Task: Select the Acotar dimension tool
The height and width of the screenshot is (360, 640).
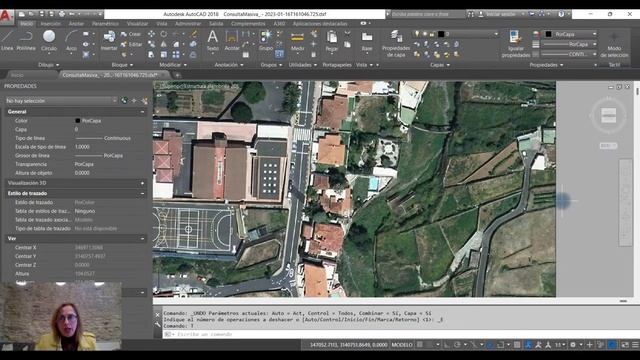Action: pos(232,40)
